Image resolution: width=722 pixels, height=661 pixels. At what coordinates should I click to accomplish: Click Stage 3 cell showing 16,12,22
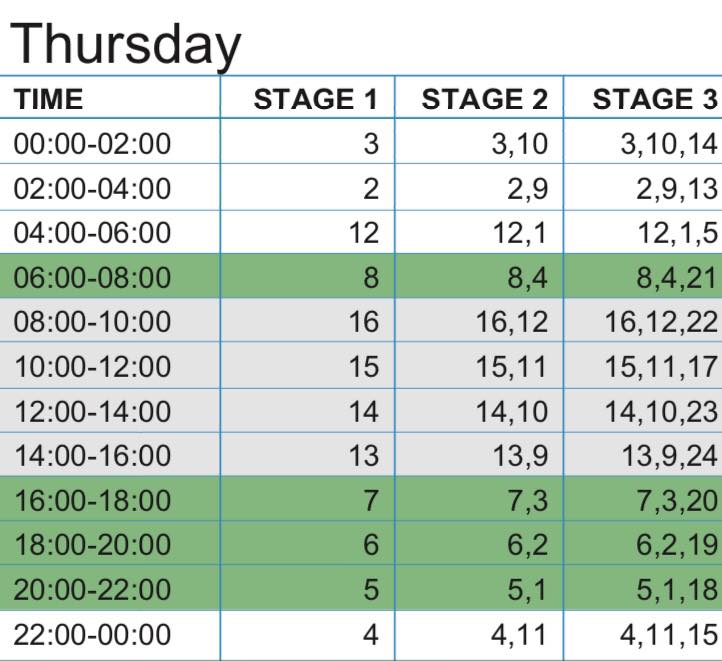(x=643, y=320)
